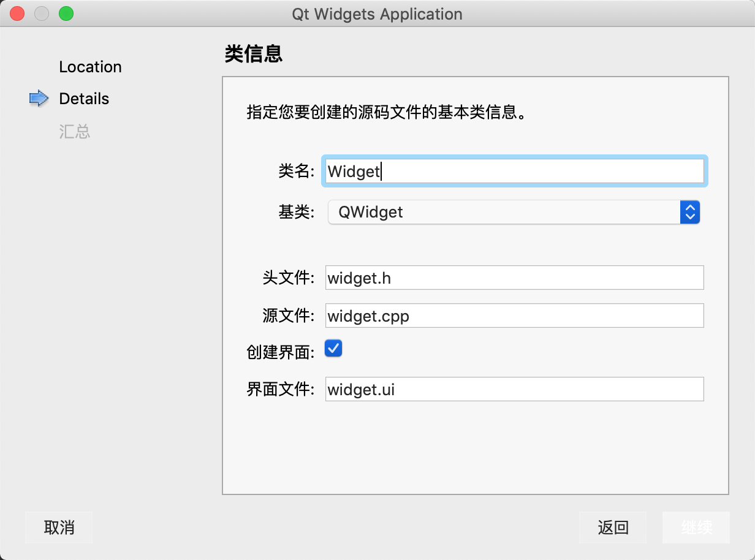Click the 类名 input field containing Widget
Screen dimensions: 755x560
[514, 171]
